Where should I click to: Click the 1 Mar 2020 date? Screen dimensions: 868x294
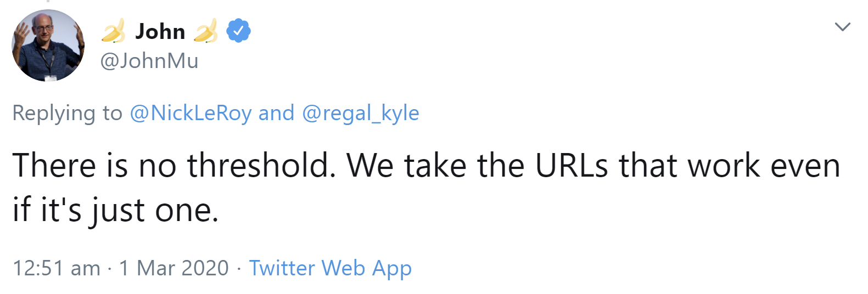coord(173,268)
